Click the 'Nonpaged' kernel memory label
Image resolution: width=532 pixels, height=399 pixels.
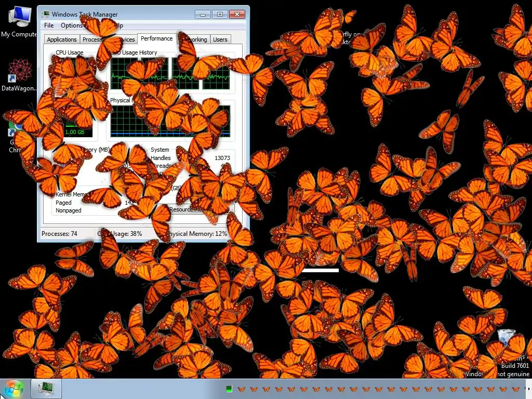pos(69,210)
